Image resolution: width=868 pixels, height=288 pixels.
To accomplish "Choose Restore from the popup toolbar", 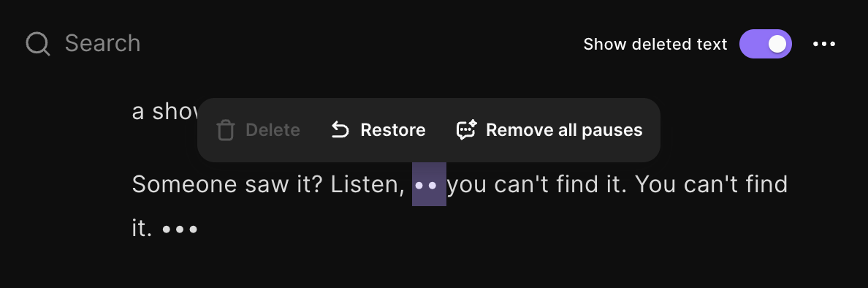I will click(x=393, y=130).
